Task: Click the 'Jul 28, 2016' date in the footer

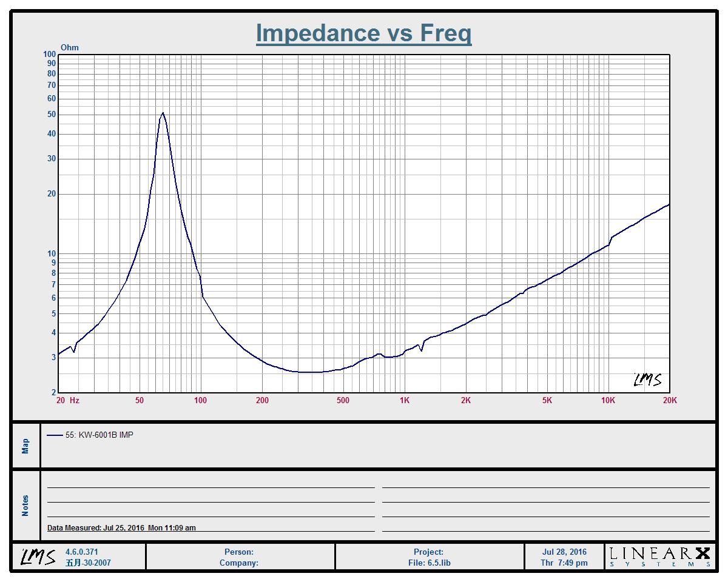Action: (564, 552)
